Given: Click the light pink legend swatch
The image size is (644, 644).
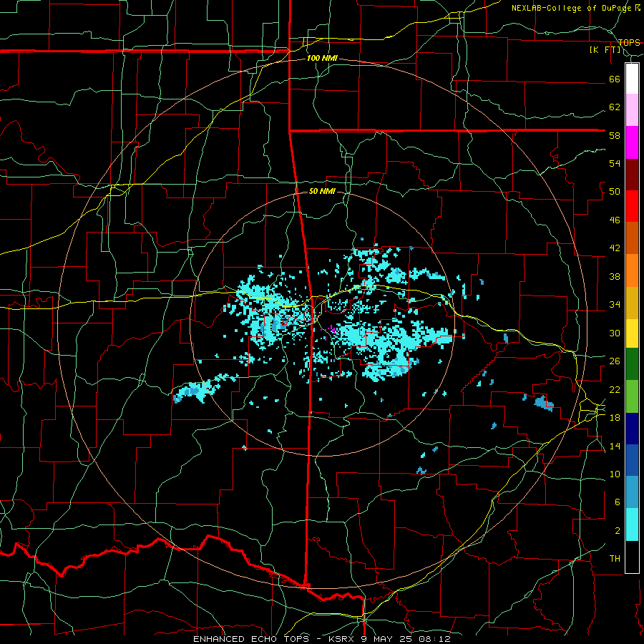Looking at the screenshot, I should click(x=632, y=110).
